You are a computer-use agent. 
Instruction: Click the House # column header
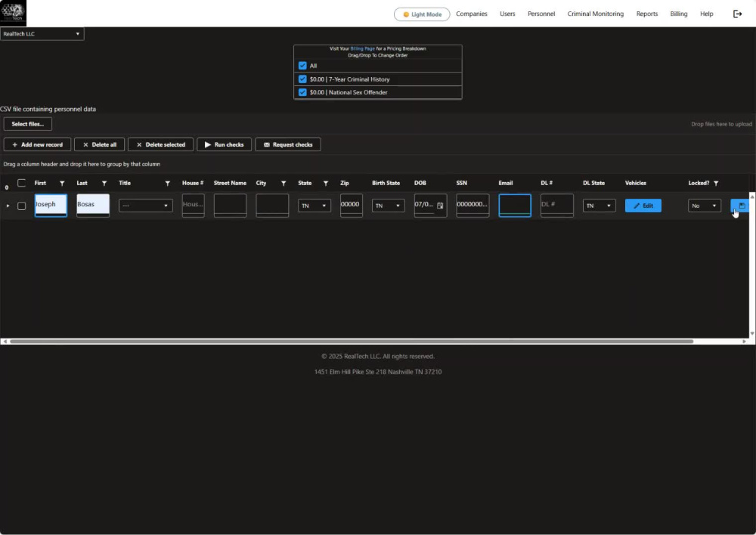click(x=192, y=183)
